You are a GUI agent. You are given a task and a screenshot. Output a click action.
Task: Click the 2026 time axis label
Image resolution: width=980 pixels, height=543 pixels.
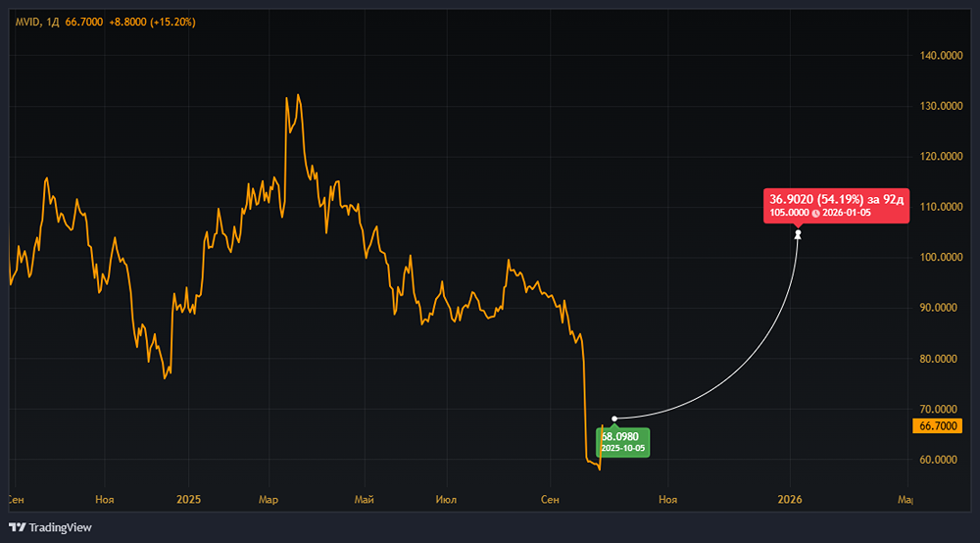point(790,499)
